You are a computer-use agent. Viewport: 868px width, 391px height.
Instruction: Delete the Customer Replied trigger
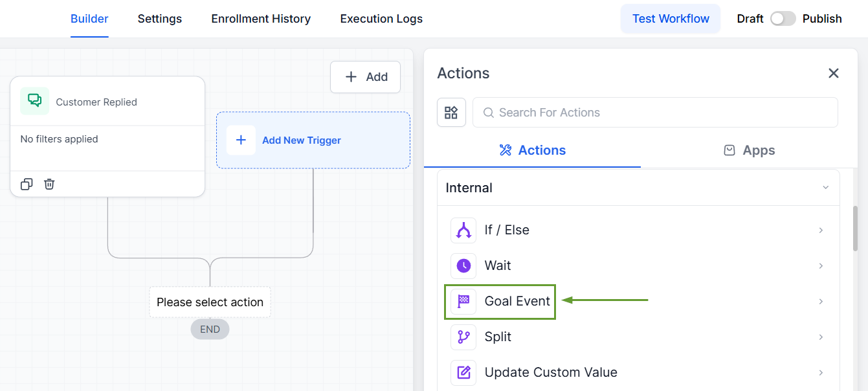point(49,184)
